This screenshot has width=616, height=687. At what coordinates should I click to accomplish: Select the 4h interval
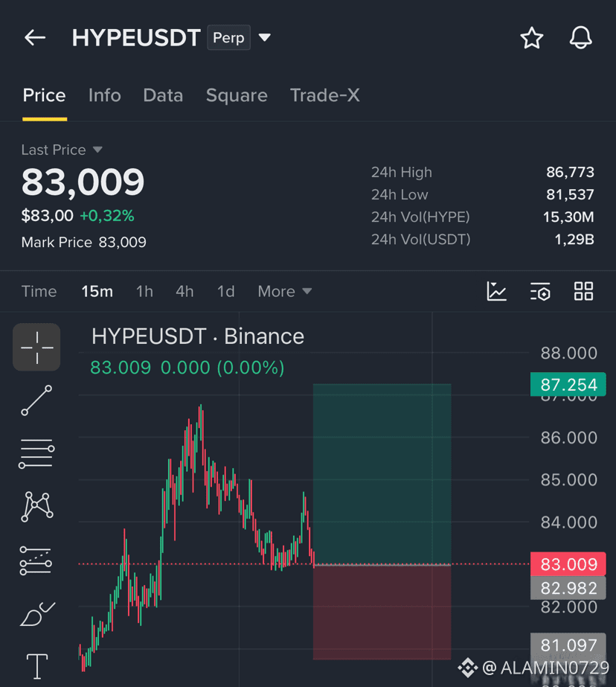(185, 291)
